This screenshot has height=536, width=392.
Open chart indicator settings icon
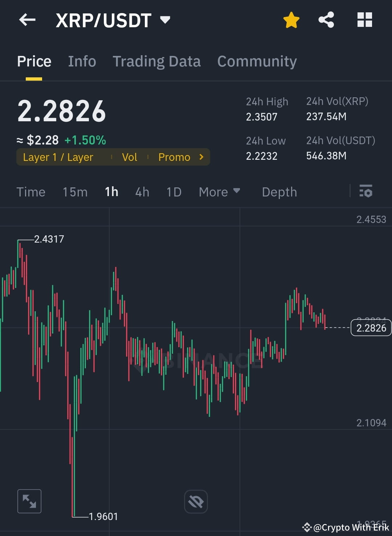click(366, 192)
